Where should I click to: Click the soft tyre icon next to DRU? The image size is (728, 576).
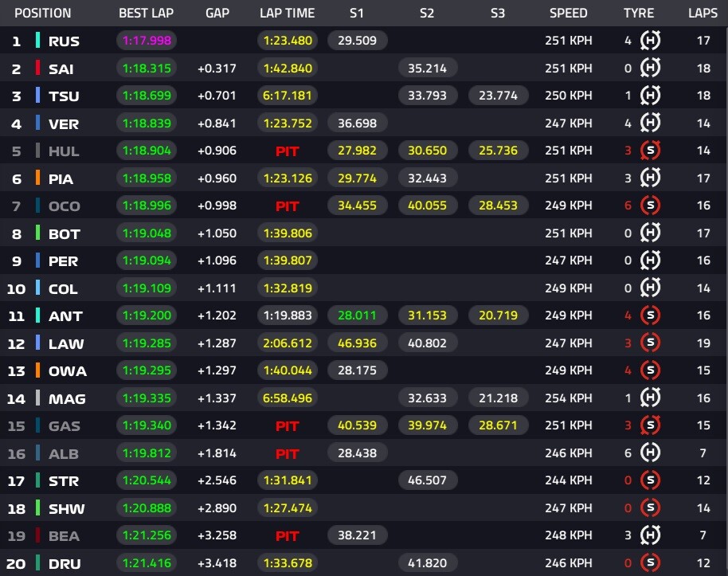650,562
